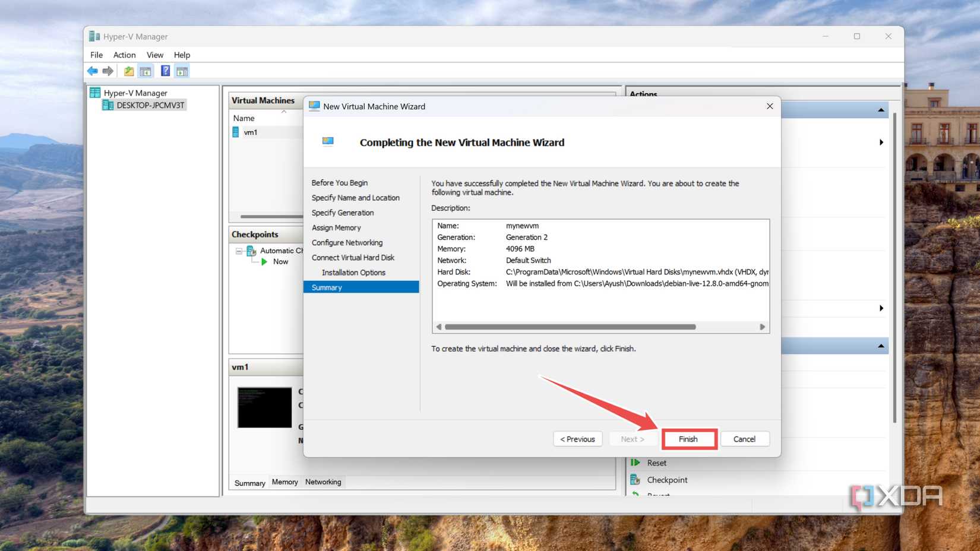The height and width of the screenshot is (551, 980).
Task: Switch to the Networking tab for vm1
Action: click(323, 482)
